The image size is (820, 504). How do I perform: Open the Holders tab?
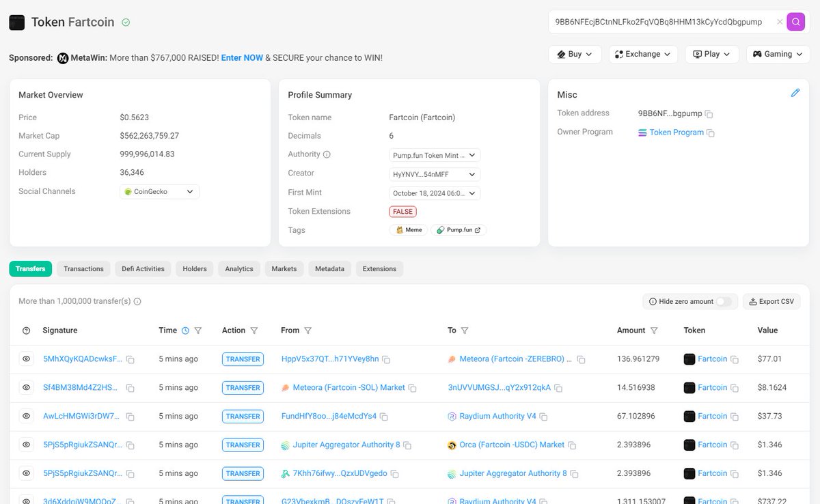(x=195, y=268)
